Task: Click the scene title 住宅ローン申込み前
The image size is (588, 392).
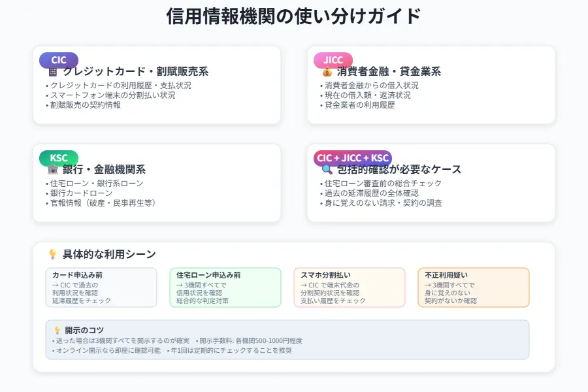Action: coord(208,275)
